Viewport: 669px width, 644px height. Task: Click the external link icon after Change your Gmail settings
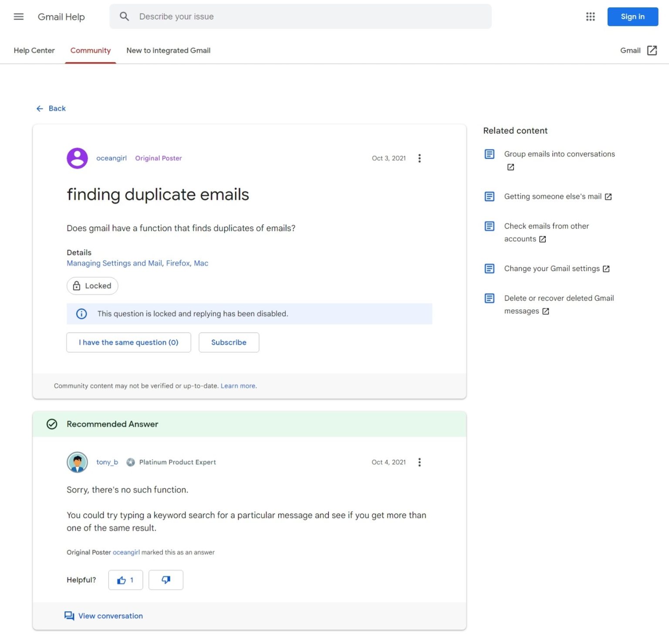[x=606, y=269]
